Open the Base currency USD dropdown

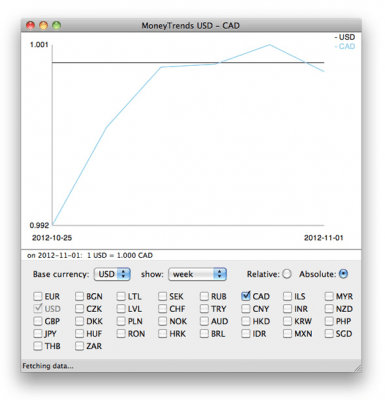[112, 274]
